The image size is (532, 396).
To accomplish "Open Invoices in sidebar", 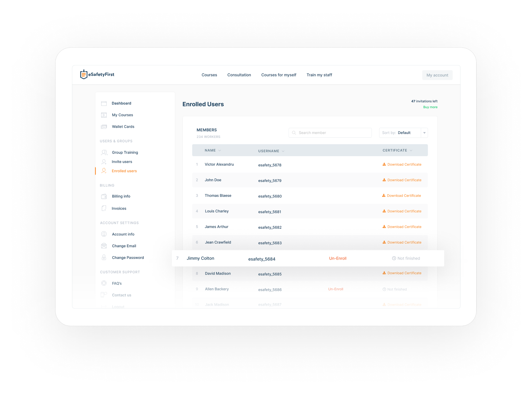I will [x=119, y=208].
